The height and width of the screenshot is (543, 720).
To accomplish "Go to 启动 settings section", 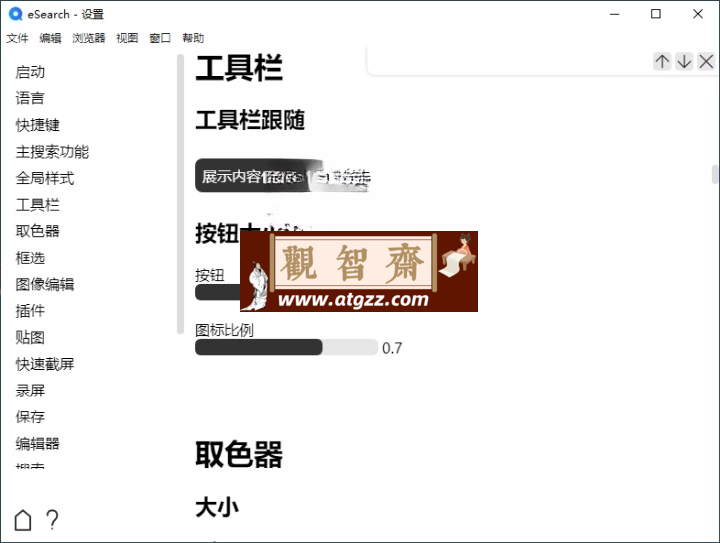I will pos(30,72).
